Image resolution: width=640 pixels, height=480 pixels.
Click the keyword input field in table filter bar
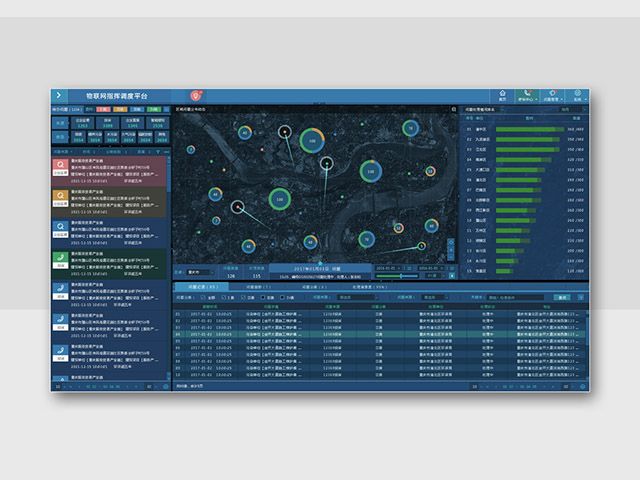(x=519, y=297)
